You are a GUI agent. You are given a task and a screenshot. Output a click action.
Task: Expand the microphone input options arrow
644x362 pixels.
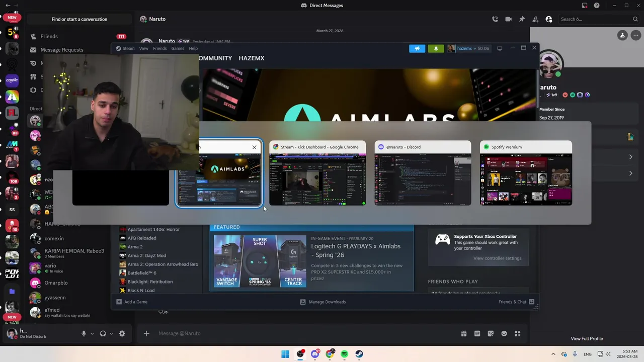click(92, 333)
